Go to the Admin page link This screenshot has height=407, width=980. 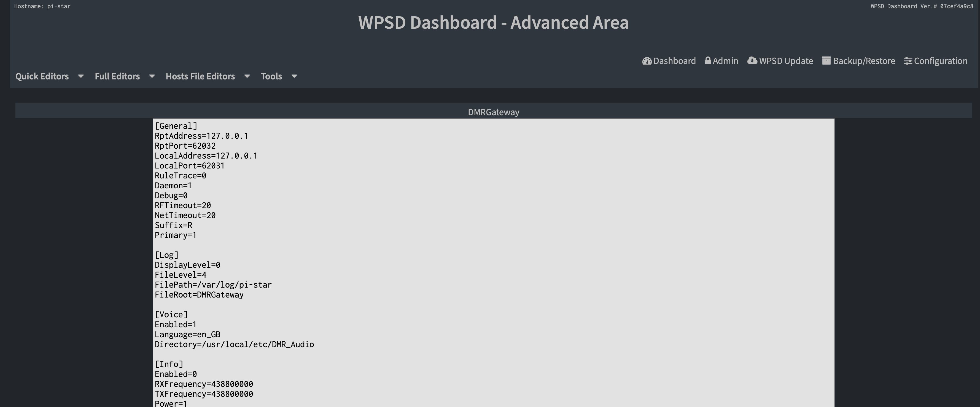coord(721,61)
